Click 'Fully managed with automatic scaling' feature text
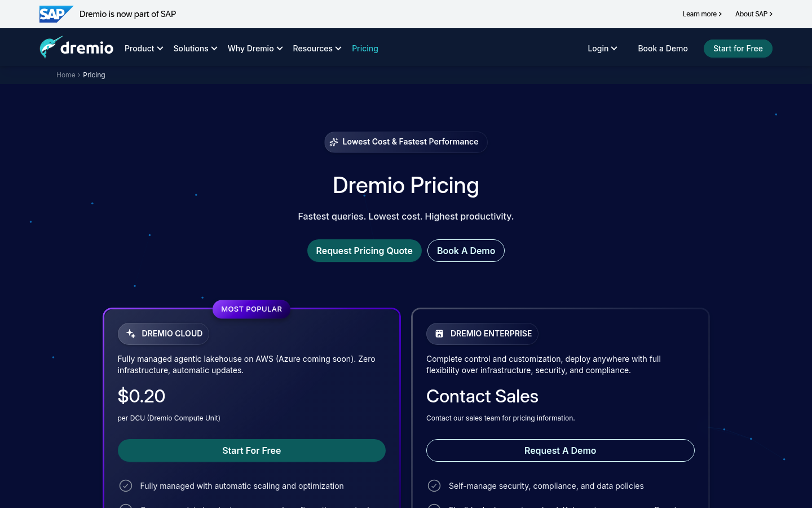Viewport: 812px width, 508px height. coord(242,486)
